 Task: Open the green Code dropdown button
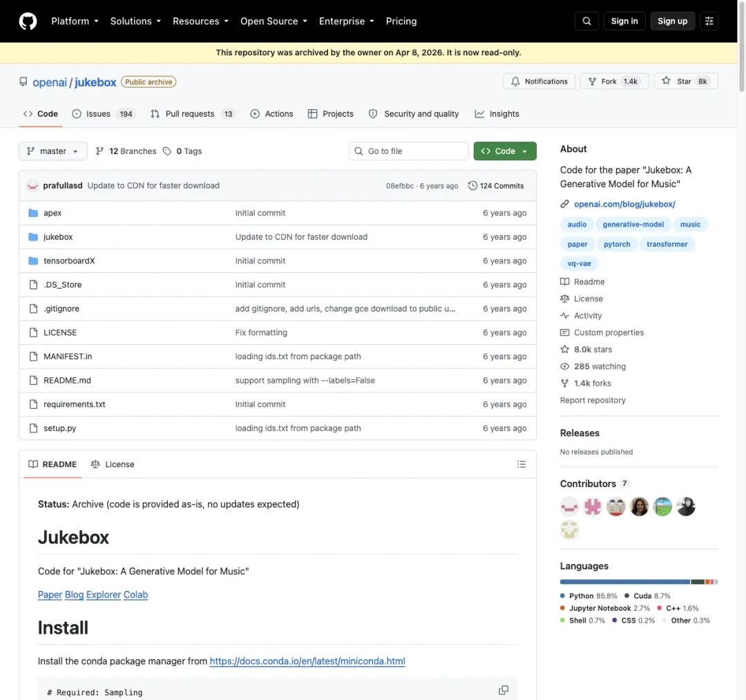[x=505, y=151]
